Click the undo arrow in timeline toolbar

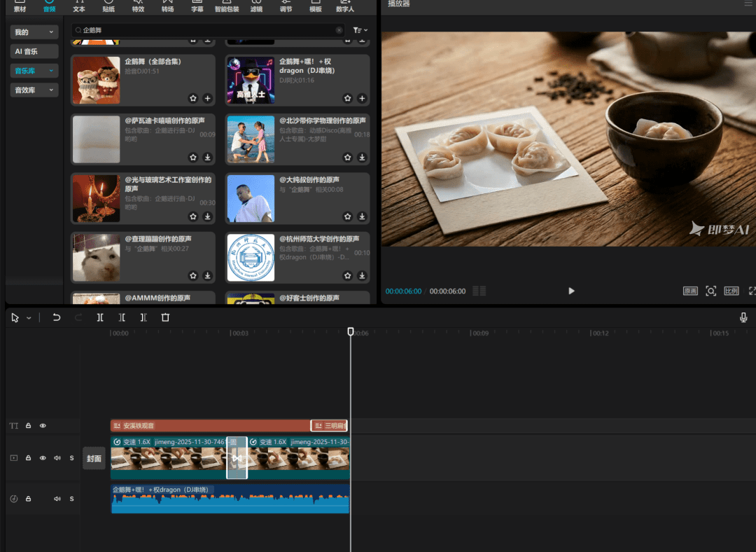[x=57, y=317]
